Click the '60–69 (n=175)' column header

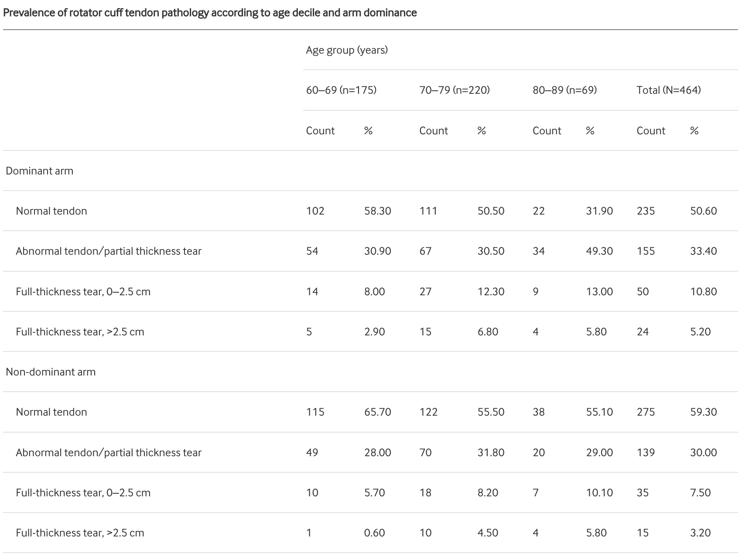[x=341, y=90]
